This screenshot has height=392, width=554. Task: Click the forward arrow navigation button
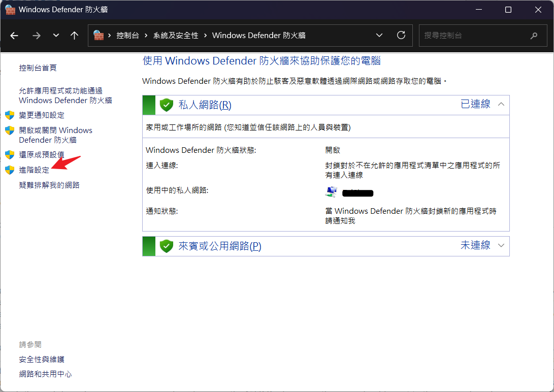point(36,36)
